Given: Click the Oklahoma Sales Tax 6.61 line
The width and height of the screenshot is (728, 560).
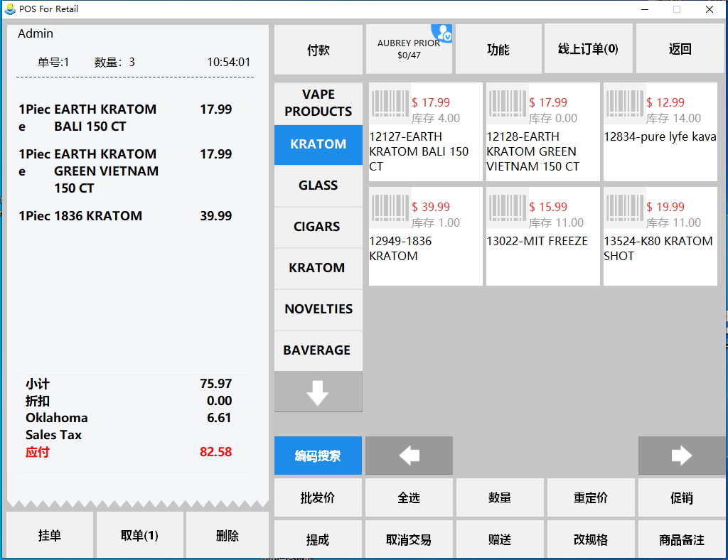Looking at the screenshot, I should [129, 426].
